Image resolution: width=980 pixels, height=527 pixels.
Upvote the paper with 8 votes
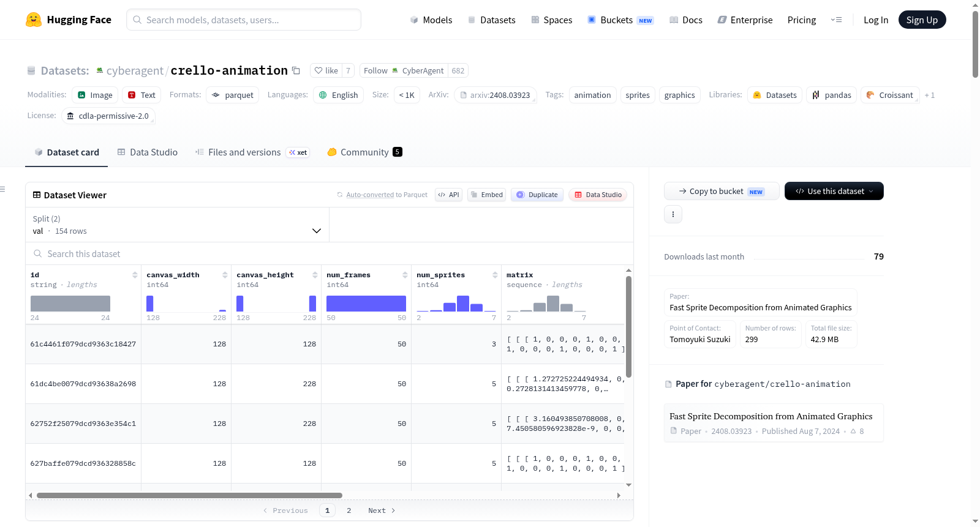[x=857, y=432]
